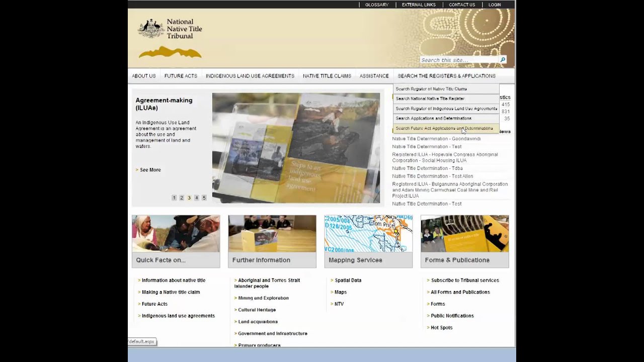Open Information about native title
Screen dimensions: 644x362
[x=174, y=281]
